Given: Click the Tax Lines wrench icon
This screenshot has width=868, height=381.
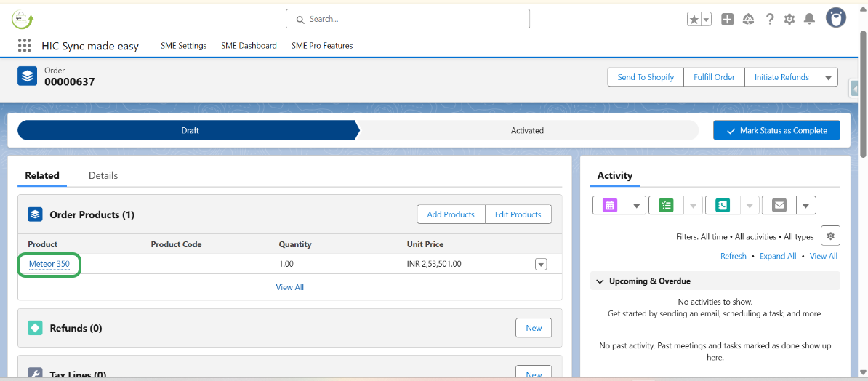Looking at the screenshot, I should point(36,374).
